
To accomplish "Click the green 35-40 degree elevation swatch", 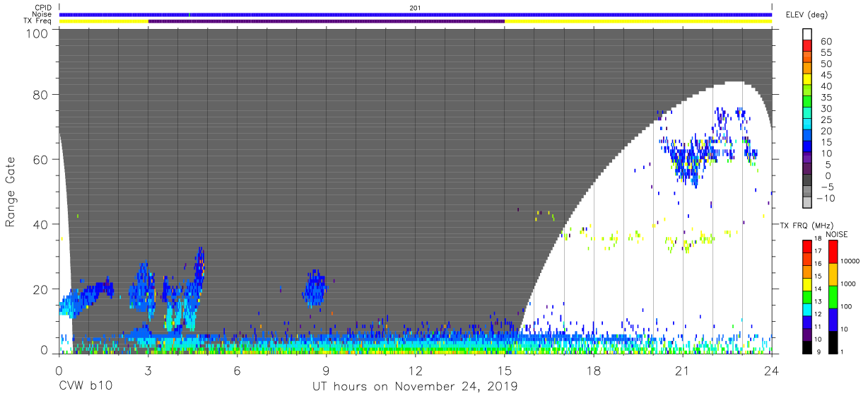I will pos(807,91).
